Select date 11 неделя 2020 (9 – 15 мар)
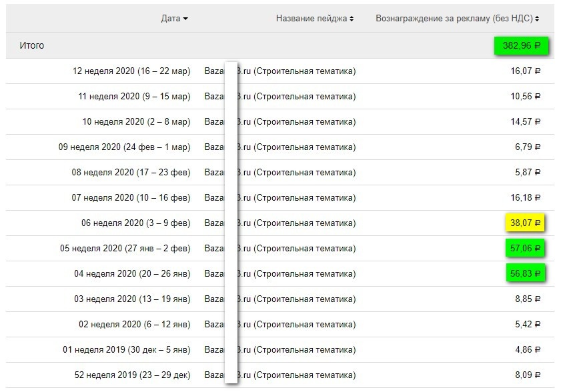561x392 pixels. click(x=134, y=97)
